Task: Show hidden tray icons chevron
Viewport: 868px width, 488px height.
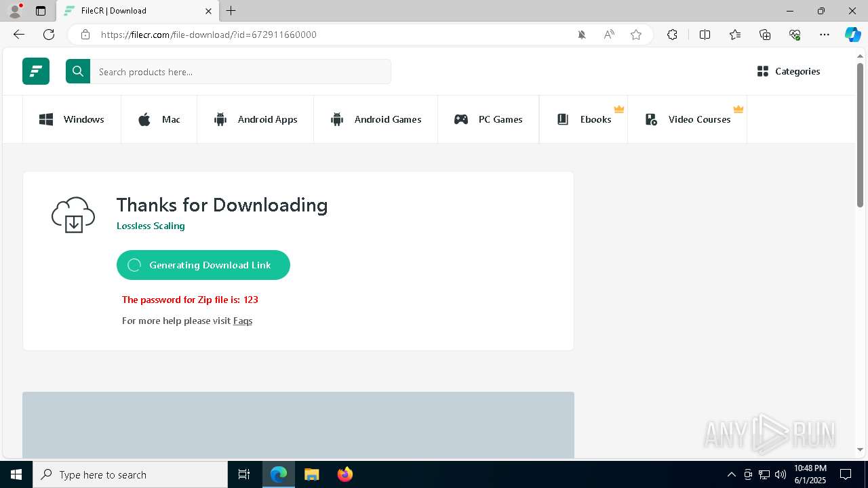Action: point(731,474)
